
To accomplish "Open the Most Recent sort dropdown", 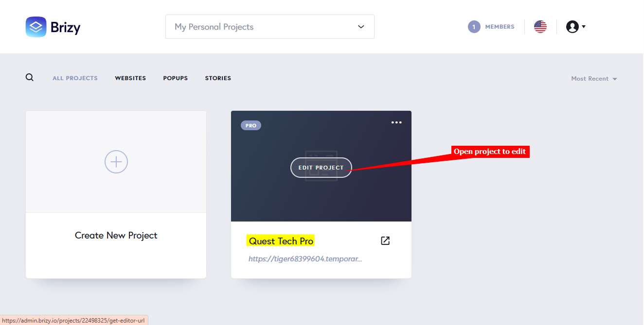I will pyautogui.click(x=594, y=79).
